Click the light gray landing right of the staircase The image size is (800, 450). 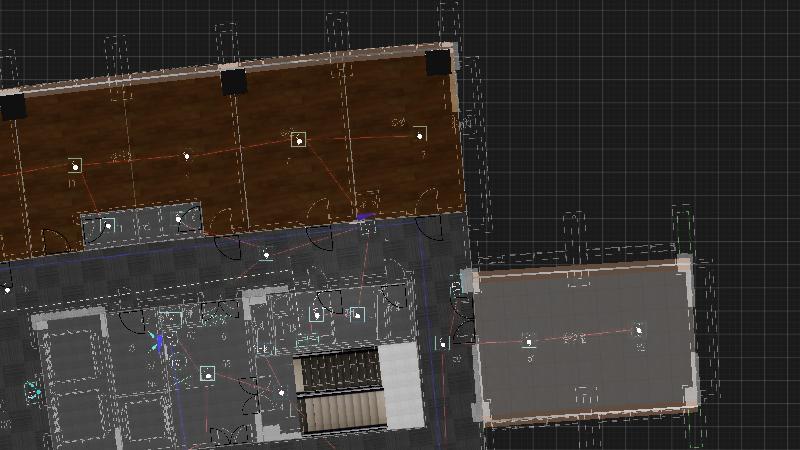400,385
